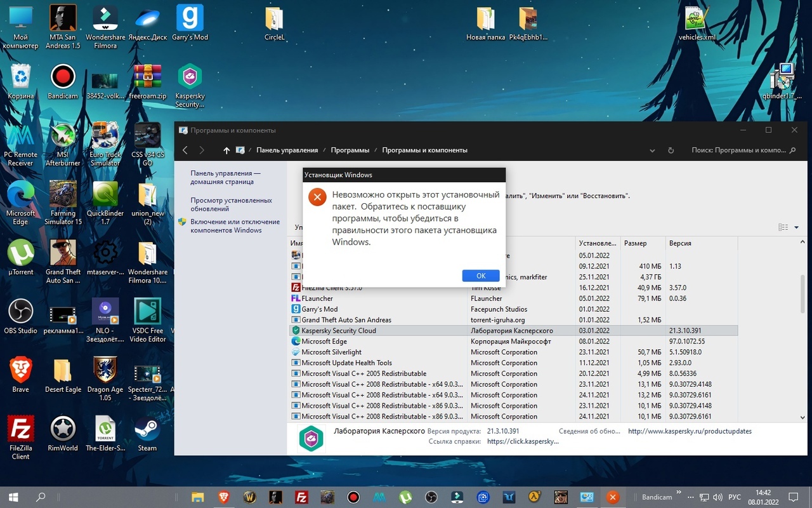Select the Microsoft Edge desktop shortcut
Screen dimensions: 812x508
tap(20, 203)
